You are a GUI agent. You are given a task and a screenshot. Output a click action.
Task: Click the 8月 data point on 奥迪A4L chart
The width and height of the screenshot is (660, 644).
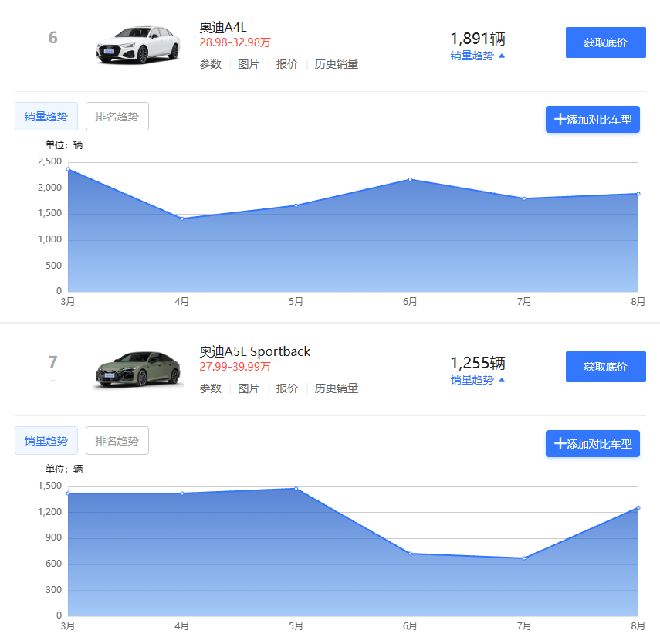638,194
